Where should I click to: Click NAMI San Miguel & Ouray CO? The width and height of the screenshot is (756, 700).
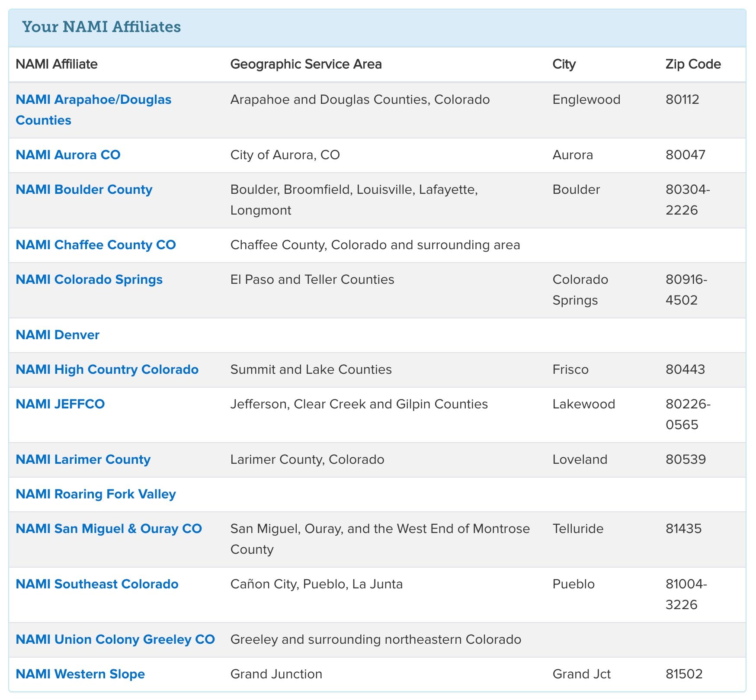click(109, 529)
